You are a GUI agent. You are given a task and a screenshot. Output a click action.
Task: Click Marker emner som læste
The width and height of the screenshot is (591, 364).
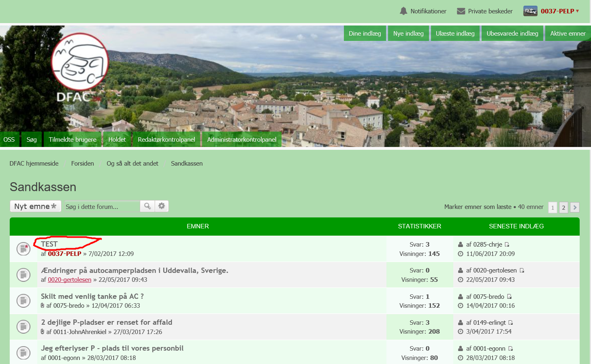click(x=478, y=207)
